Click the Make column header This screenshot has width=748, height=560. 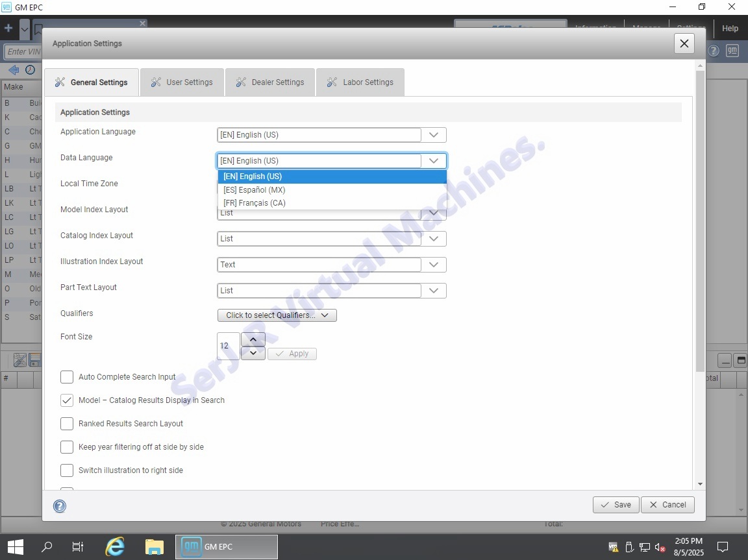tap(21, 87)
